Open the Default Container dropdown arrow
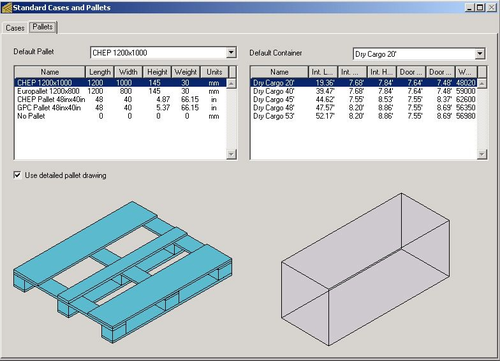 click(479, 54)
